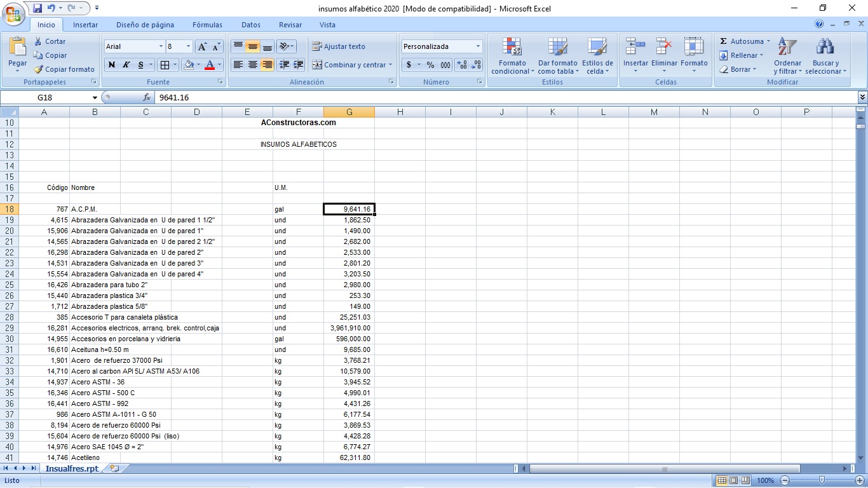
Task: Apply accounting number format dollar icon
Action: click(x=409, y=65)
